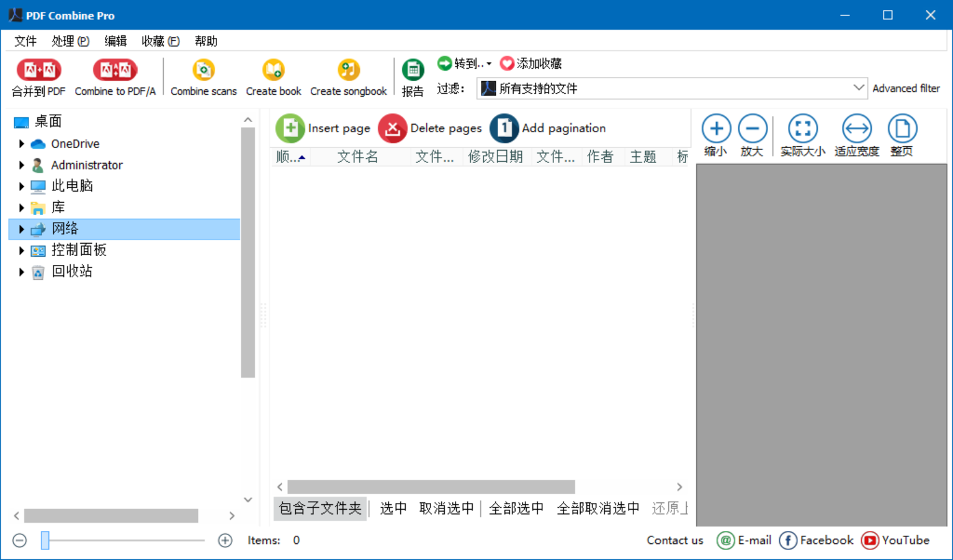953x560 pixels.
Task: Click the 转到 green arrow button
Action: coord(444,63)
